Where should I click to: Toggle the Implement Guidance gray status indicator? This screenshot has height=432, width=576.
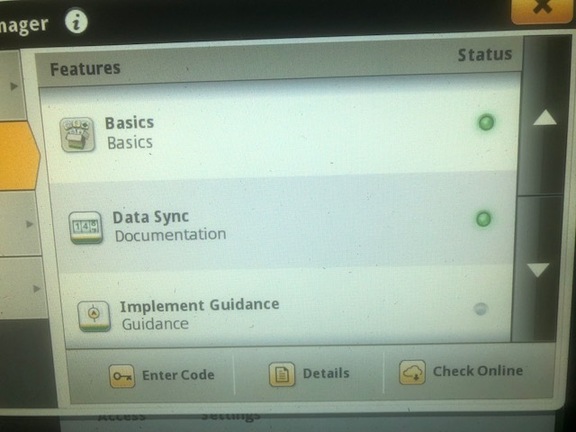(480, 309)
